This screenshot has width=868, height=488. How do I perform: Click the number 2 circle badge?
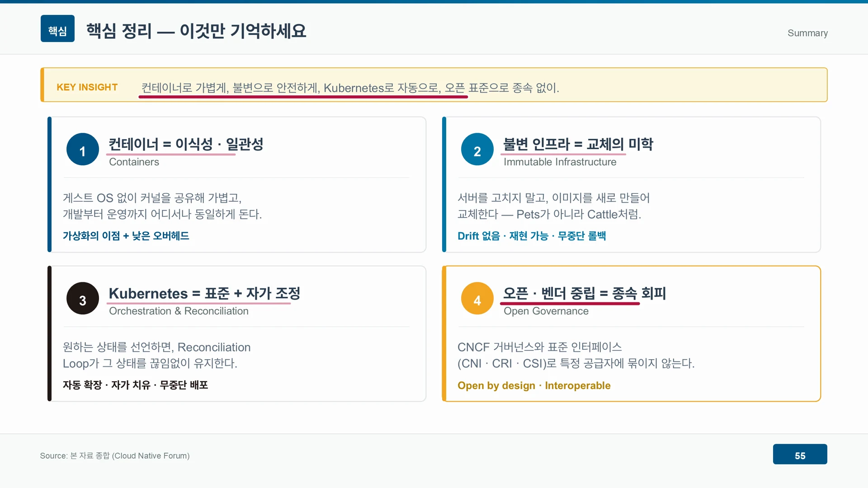[477, 149]
